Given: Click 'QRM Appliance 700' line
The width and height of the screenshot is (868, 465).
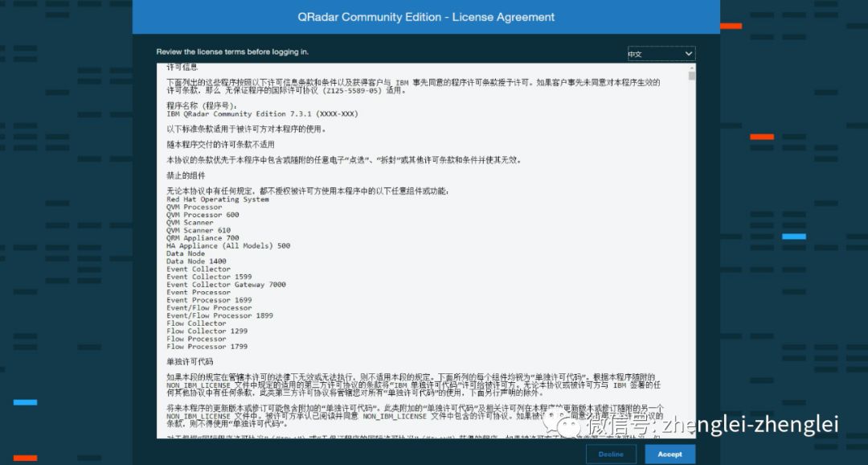Looking at the screenshot, I should pyautogui.click(x=203, y=238).
